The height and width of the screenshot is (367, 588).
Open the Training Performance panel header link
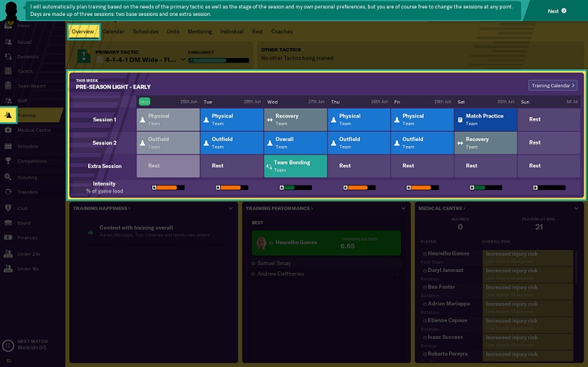[x=280, y=209]
